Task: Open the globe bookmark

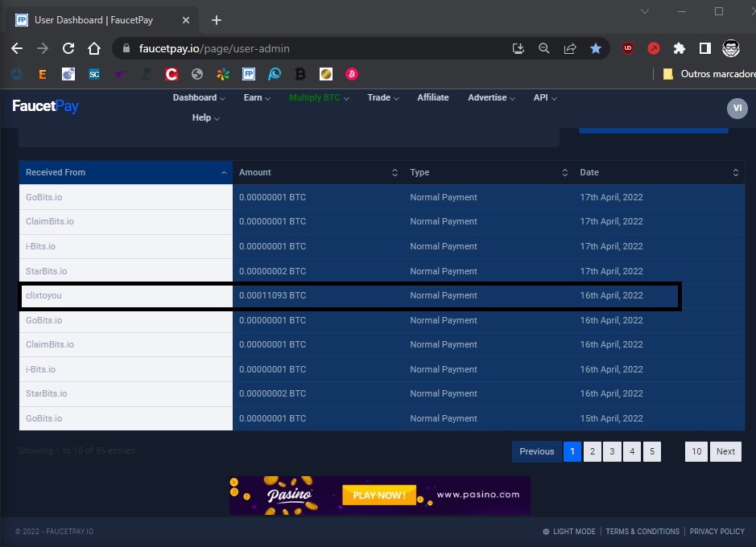Action: pyautogui.click(x=196, y=74)
